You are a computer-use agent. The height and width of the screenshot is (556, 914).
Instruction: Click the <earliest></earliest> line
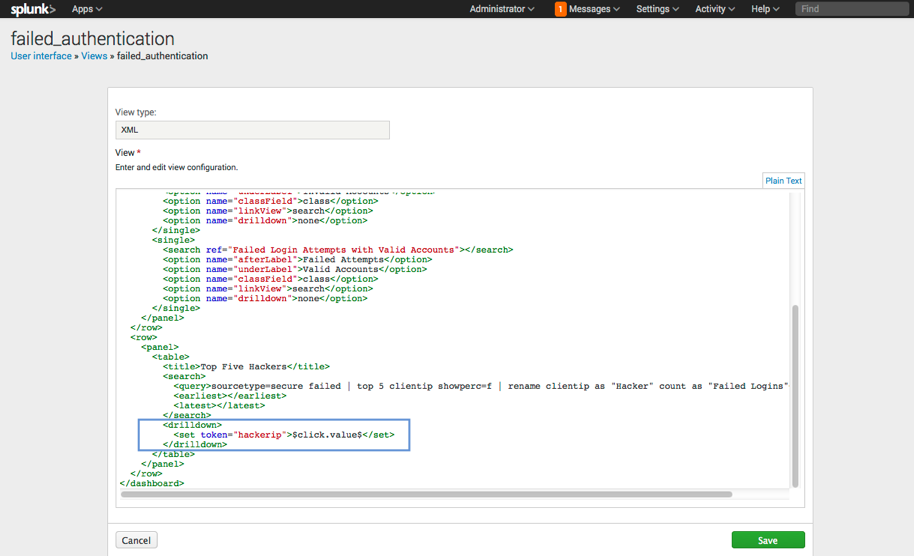tap(230, 396)
